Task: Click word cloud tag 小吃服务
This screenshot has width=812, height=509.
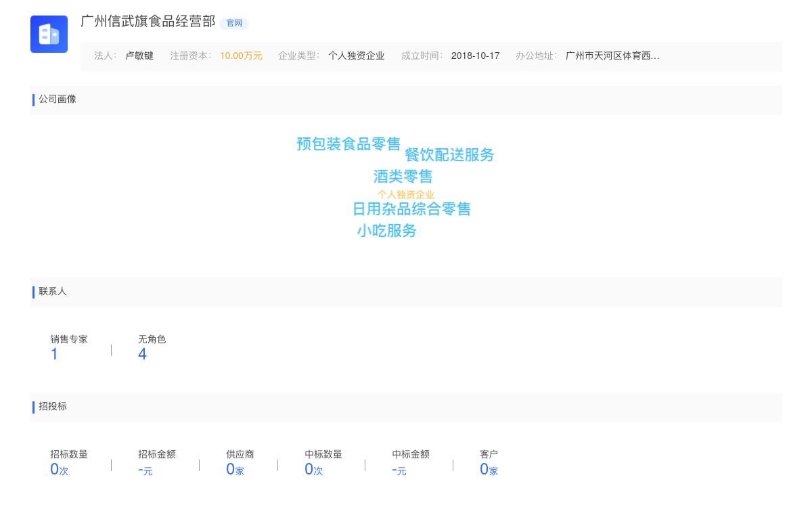Action: [386, 230]
